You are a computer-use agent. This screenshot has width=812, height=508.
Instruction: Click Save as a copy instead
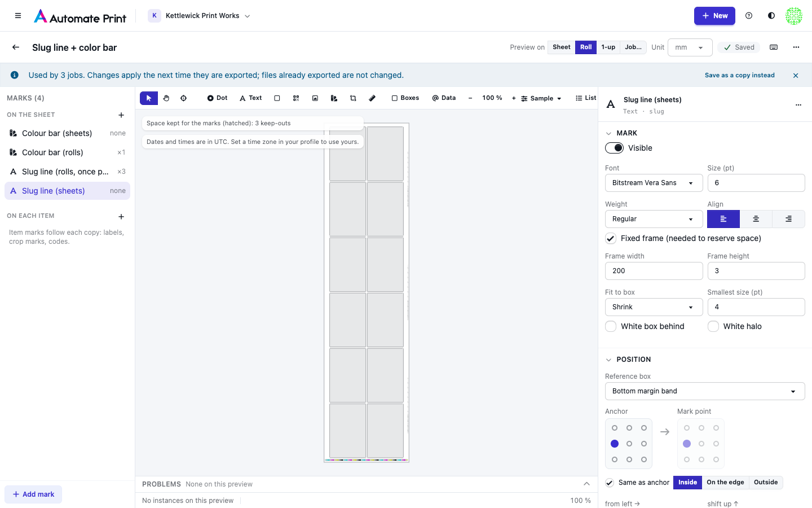click(x=739, y=75)
